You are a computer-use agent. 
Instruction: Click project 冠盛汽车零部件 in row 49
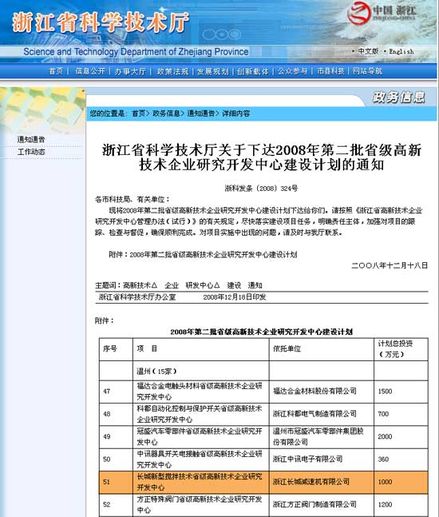pos(200,437)
